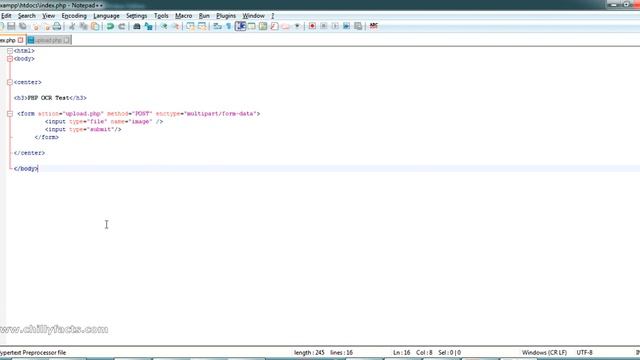640x360 pixels.
Task: Open the ? help menu
Action: tap(273, 16)
